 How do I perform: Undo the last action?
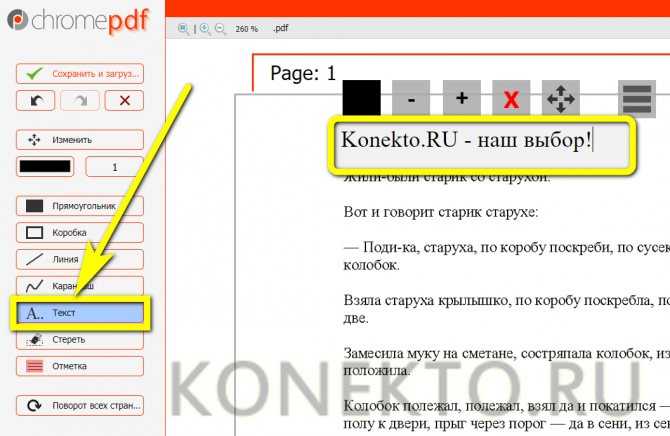click(36, 101)
